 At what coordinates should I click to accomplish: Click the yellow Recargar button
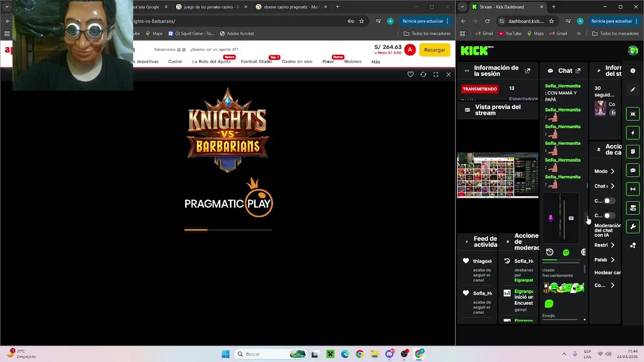[435, 50]
